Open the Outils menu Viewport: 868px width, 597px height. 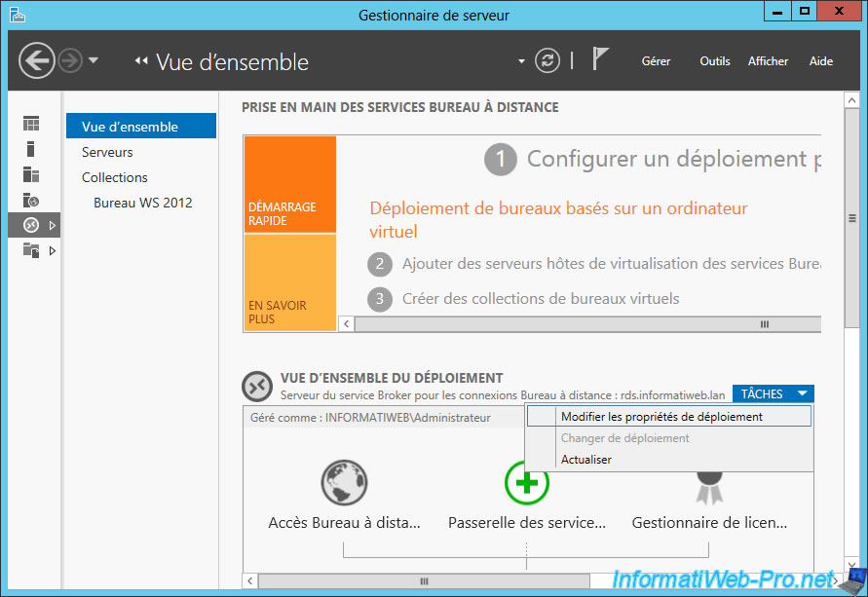[715, 61]
